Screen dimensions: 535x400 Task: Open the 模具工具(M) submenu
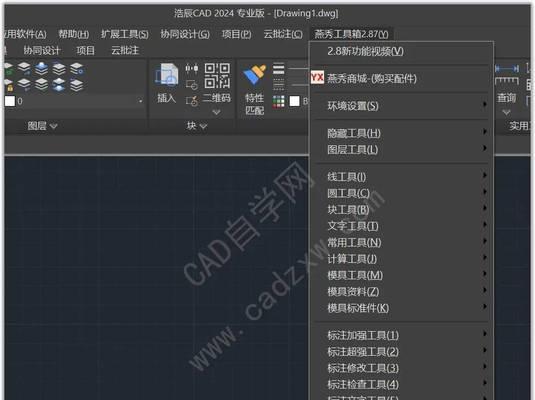pyautogui.click(x=401, y=275)
